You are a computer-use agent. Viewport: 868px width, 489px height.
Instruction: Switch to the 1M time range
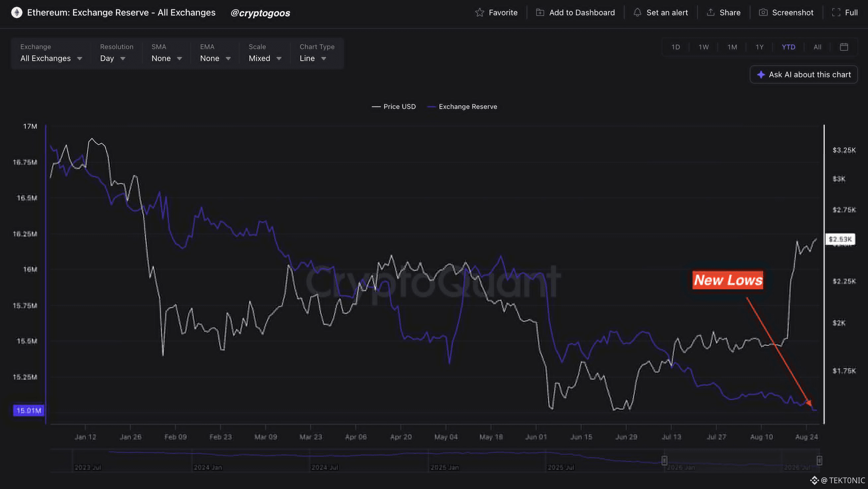point(732,47)
